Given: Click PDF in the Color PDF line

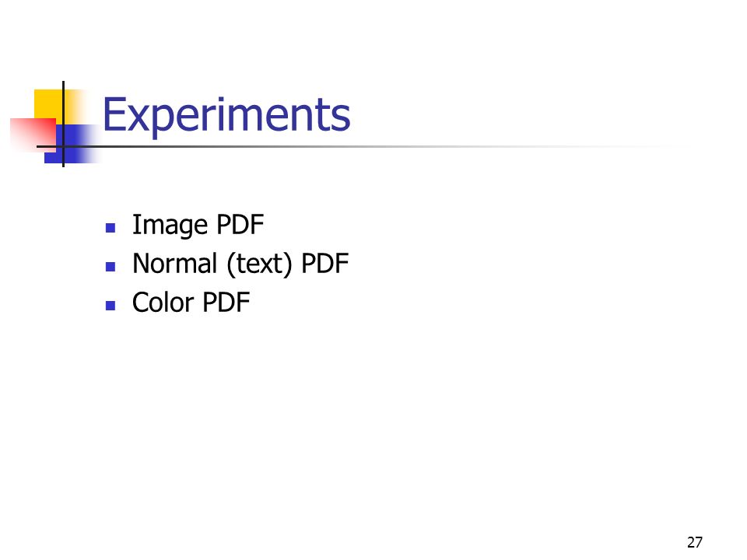Looking at the screenshot, I should tap(226, 303).
